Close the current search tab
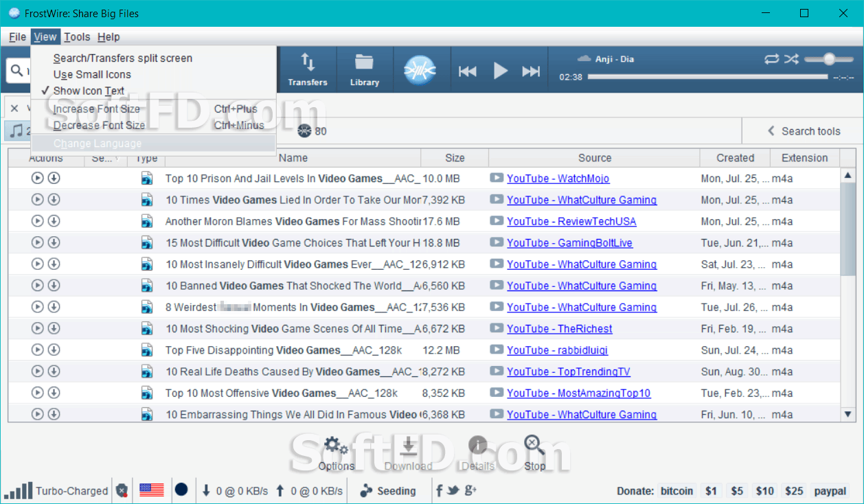 click(14, 108)
